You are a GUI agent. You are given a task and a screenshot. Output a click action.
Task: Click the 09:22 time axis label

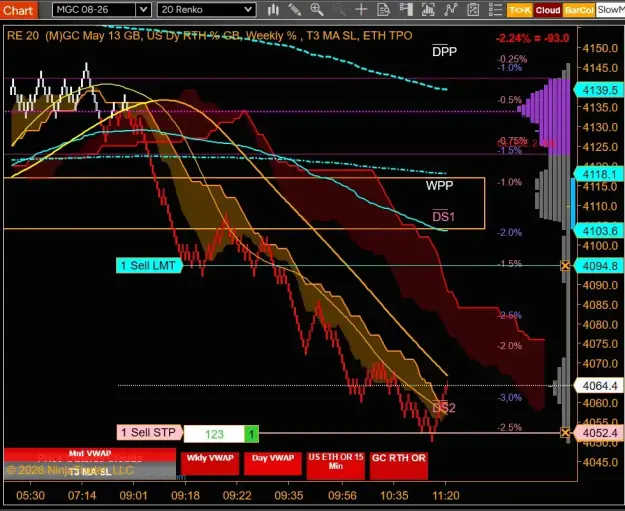(x=237, y=495)
